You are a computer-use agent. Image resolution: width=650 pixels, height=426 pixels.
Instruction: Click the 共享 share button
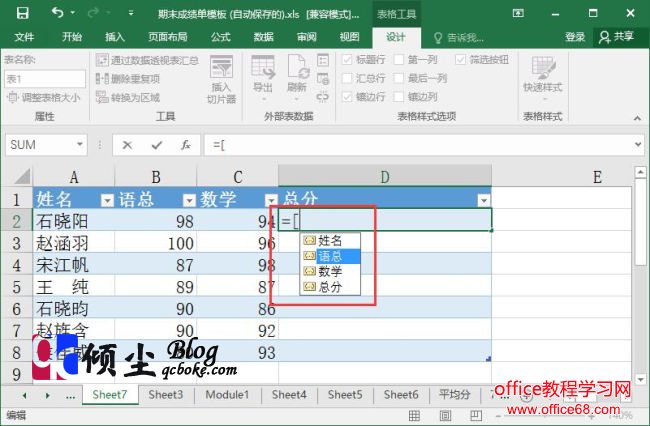pyautogui.click(x=616, y=37)
